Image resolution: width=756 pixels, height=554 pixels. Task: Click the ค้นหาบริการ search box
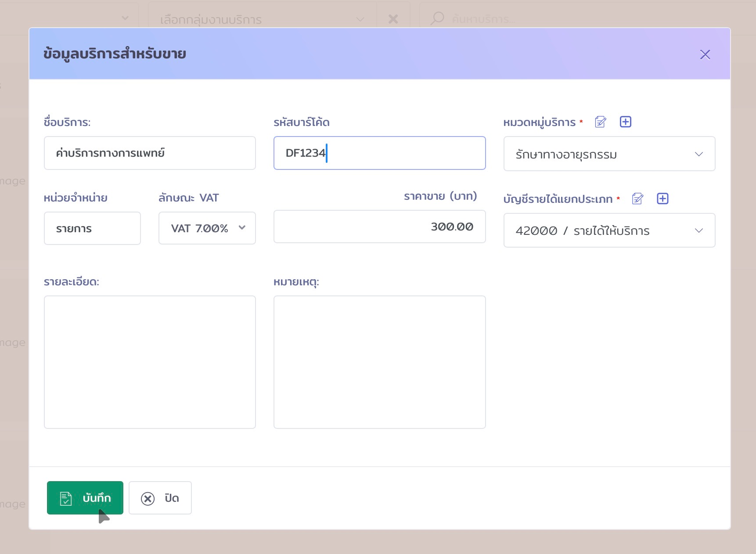tap(571, 19)
